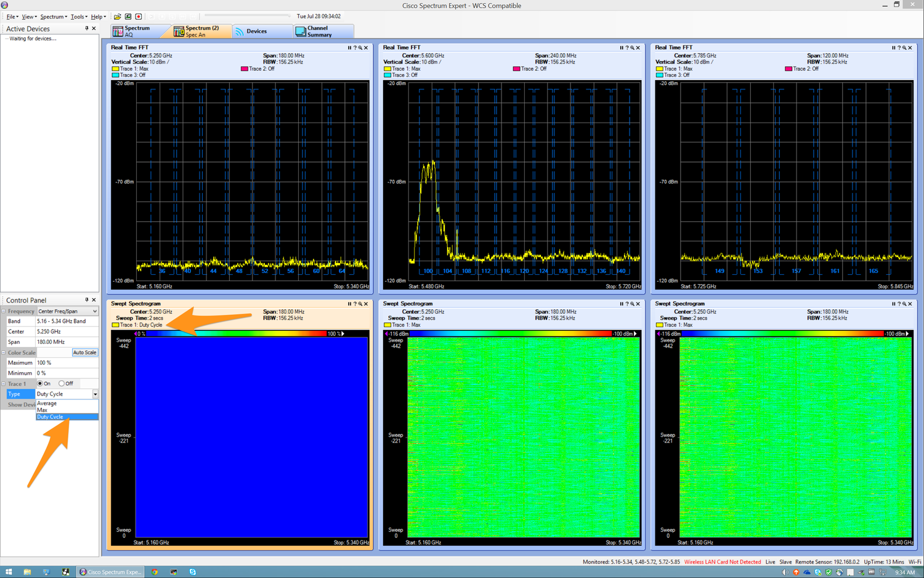Click zoom icon on the 5.785 GHz Real Time FFT
The height and width of the screenshot is (578, 924).
[x=904, y=47]
